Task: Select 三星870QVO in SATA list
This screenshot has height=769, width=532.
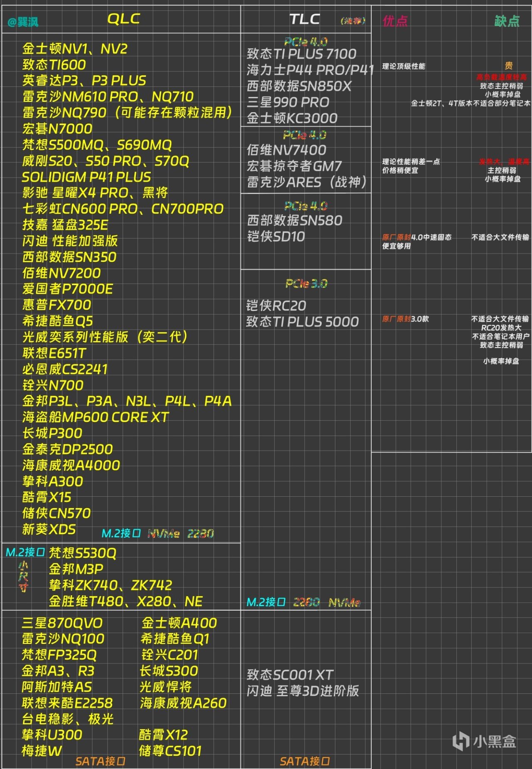Action: pyautogui.click(x=62, y=623)
